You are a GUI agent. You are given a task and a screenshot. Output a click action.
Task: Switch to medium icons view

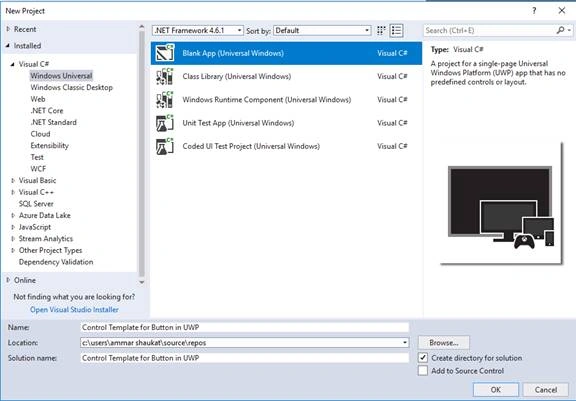[381, 30]
